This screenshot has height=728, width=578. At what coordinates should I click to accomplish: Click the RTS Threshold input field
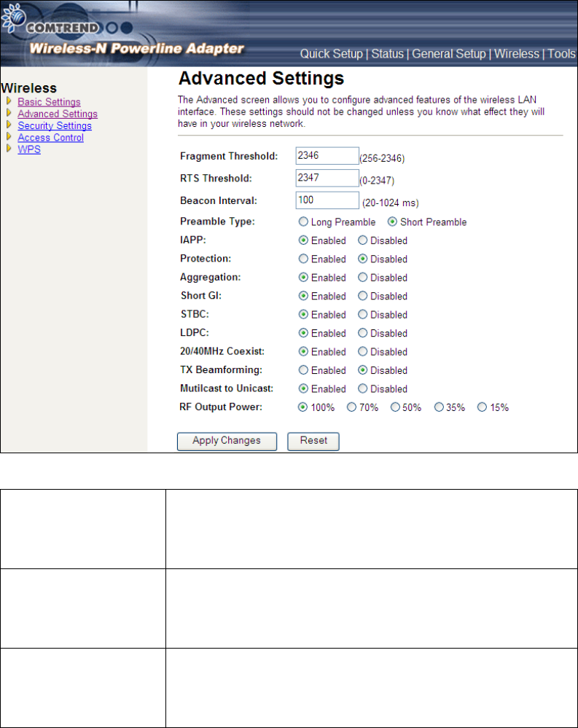(327, 178)
